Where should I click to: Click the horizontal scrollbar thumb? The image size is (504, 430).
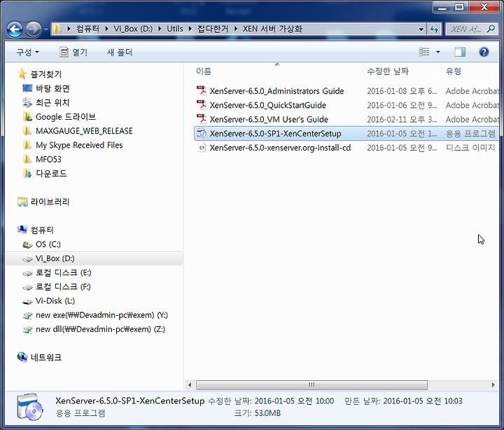coord(311,384)
